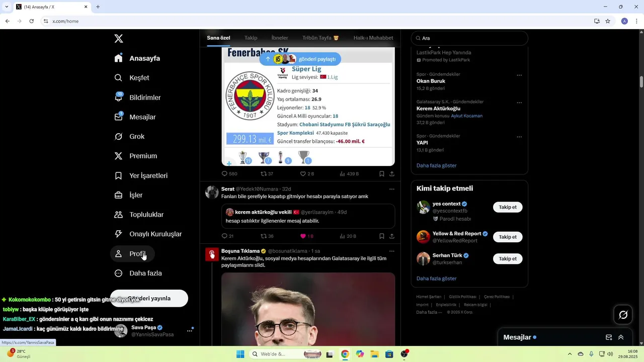Switch to İbneler tab

tap(280, 38)
